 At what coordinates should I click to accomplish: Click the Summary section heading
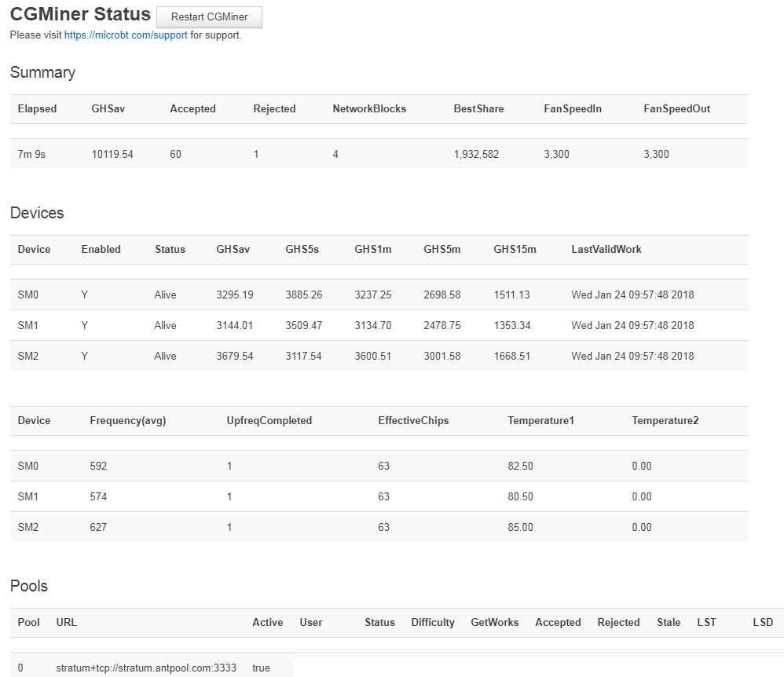(x=42, y=72)
